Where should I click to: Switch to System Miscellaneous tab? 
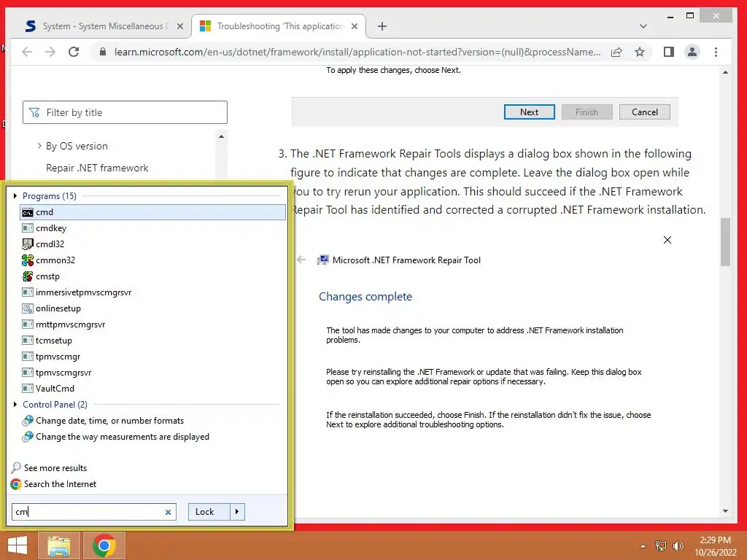pos(105,26)
